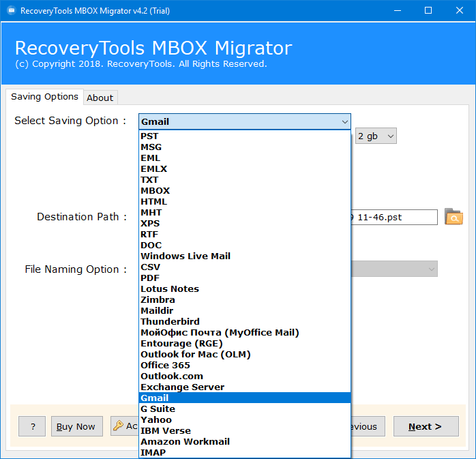Choose IMAP from the list
Screen dimensions: 476x459
pos(245,453)
